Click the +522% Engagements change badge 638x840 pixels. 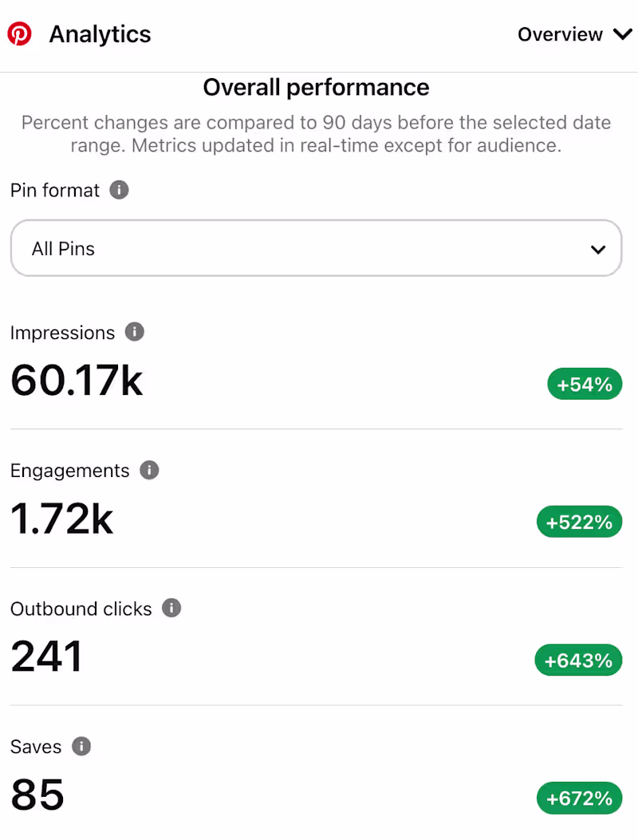[x=579, y=522]
